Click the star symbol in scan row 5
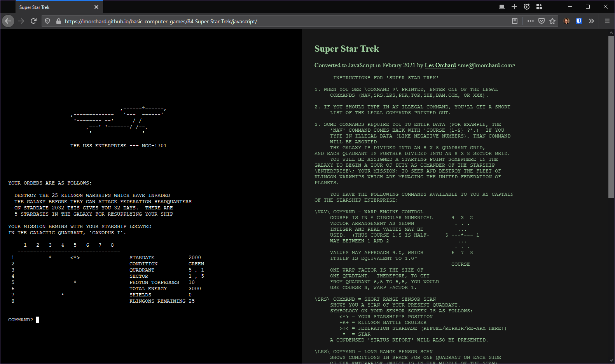The image size is (615, 364). (x=75, y=282)
